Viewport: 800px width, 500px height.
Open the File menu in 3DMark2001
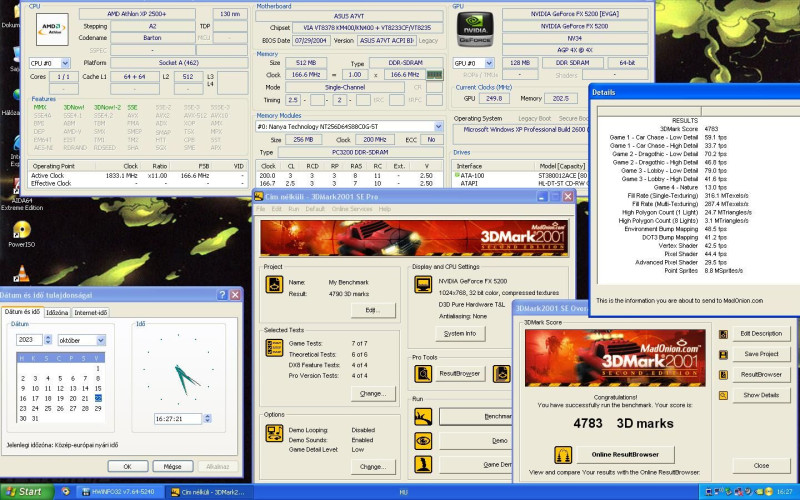click(x=261, y=209)
